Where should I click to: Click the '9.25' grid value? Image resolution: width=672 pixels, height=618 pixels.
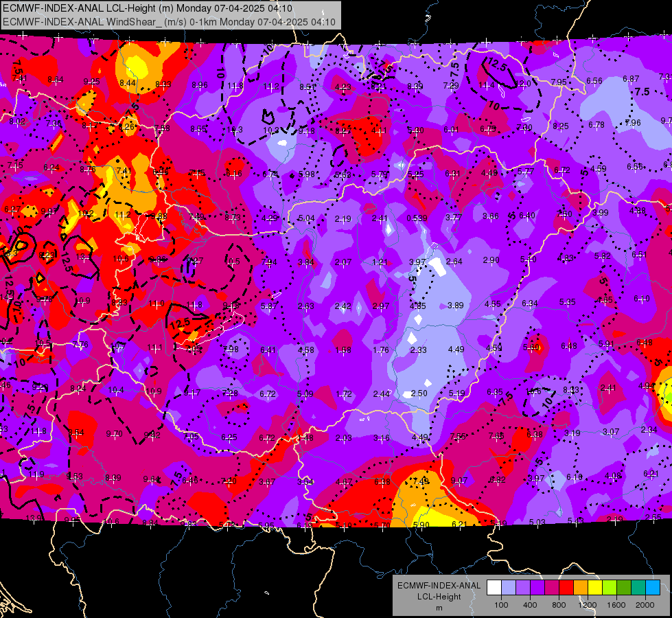[92, 82]
